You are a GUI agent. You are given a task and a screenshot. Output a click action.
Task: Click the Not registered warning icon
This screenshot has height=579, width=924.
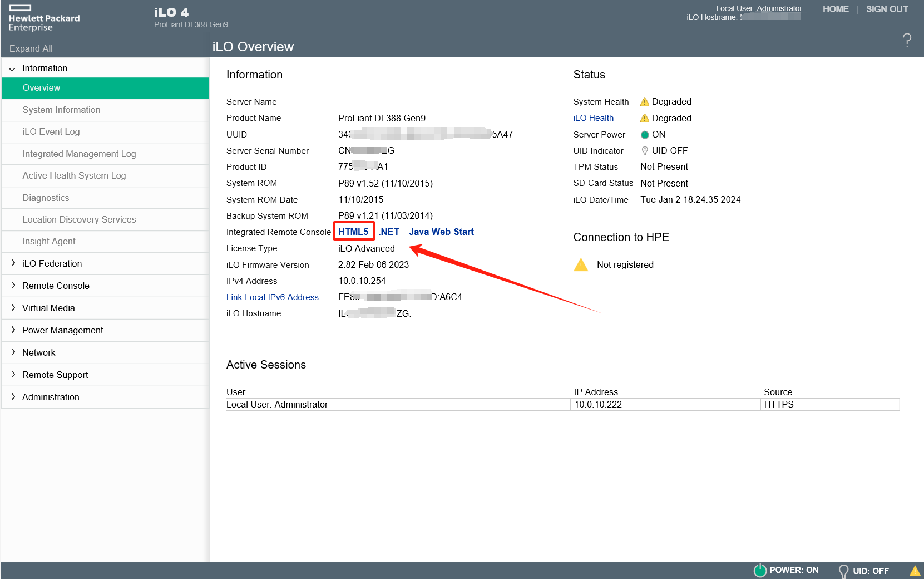click(x=581, y=265)
